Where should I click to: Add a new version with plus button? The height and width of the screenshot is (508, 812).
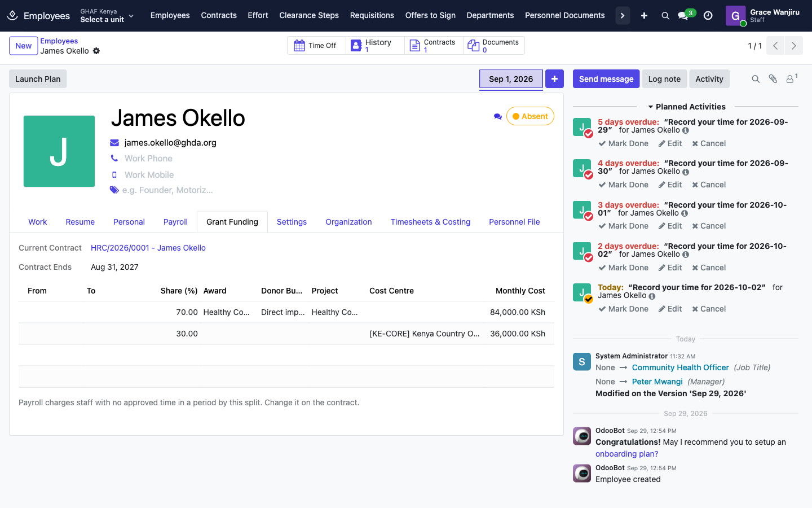pos(554,79)
